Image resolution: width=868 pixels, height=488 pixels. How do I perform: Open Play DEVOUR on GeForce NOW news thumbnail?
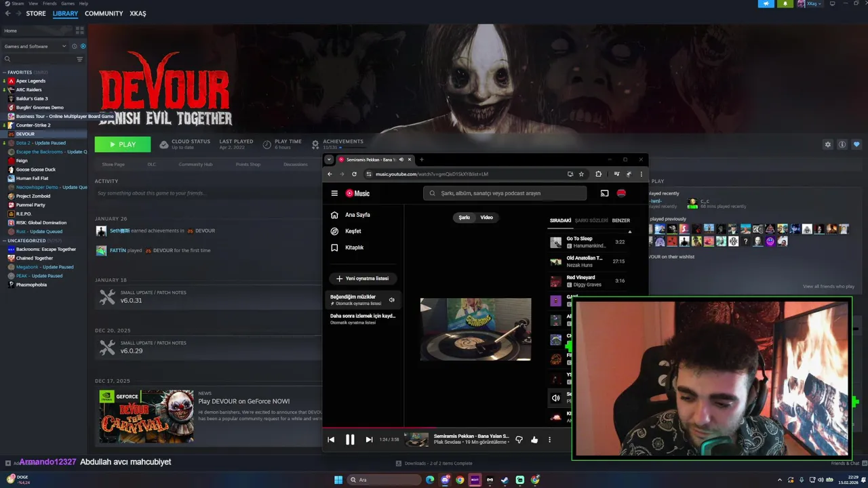[x=146, y=415]
